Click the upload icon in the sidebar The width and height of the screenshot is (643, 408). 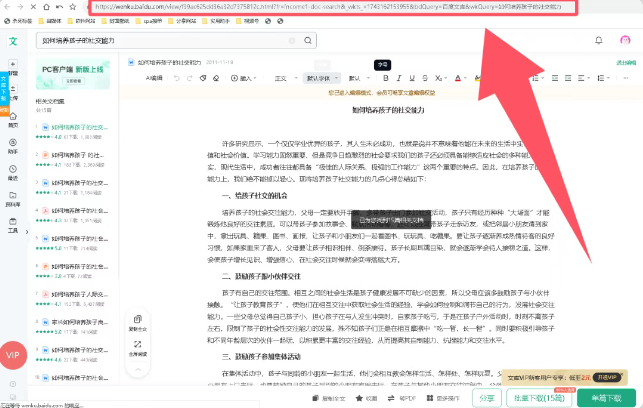pyautogui.click(x=13, y=89)
